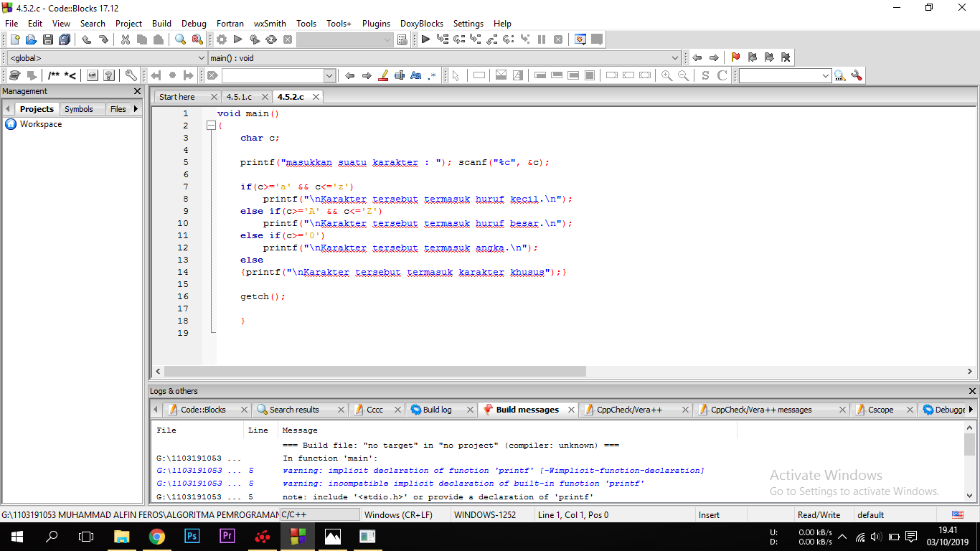Switch to the 4.5.1.c editor tab
Screen dimensions: 980x551
239,97
